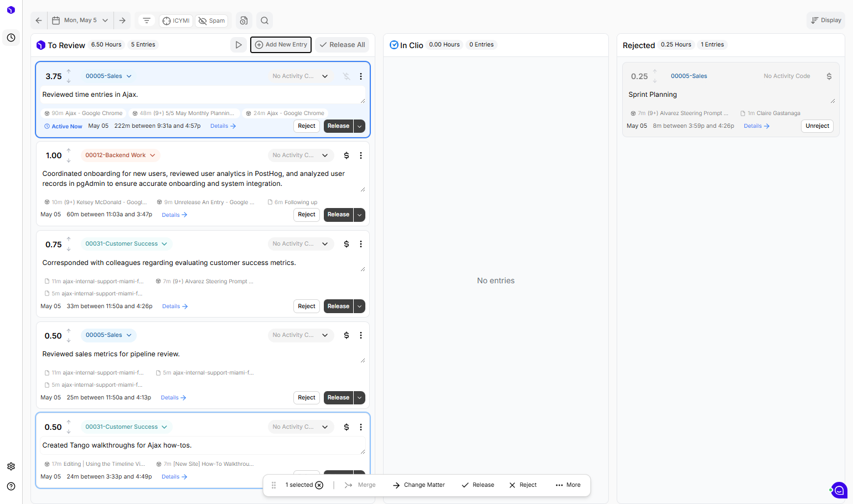
Task: Reject the 0.50 Sales entry
Action: coord(307,398)
